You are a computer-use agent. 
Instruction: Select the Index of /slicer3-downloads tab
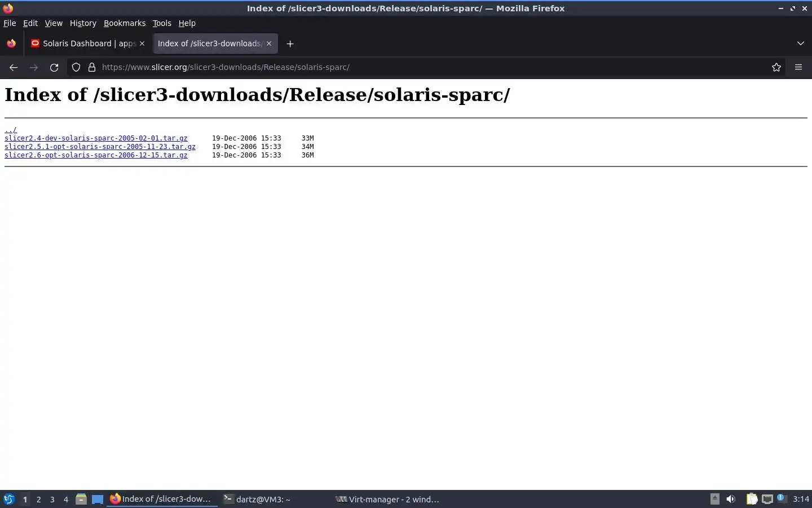tap(215, 43)
